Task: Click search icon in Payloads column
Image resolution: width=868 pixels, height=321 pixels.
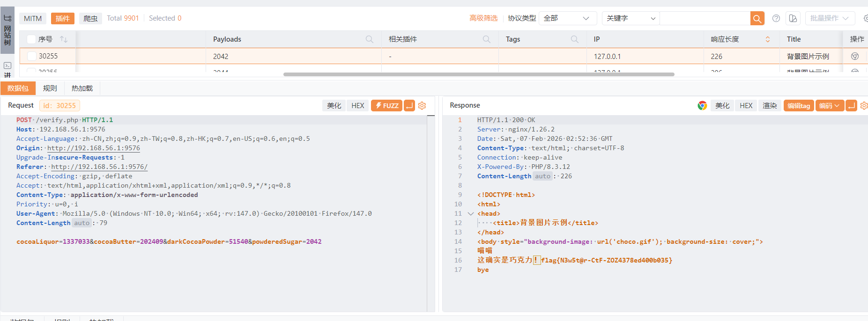Action: click(x=370, y=39)
